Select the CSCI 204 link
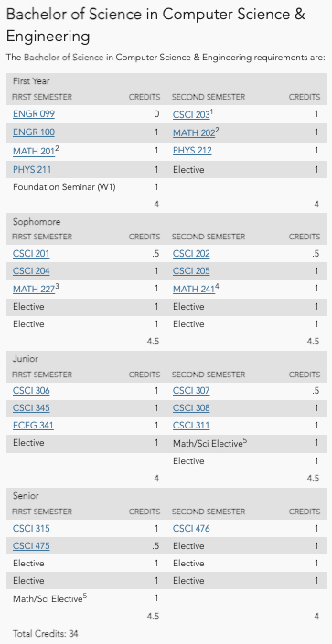Image resolution: width=332 pixels, height=644 pixels. coord(31,271)
